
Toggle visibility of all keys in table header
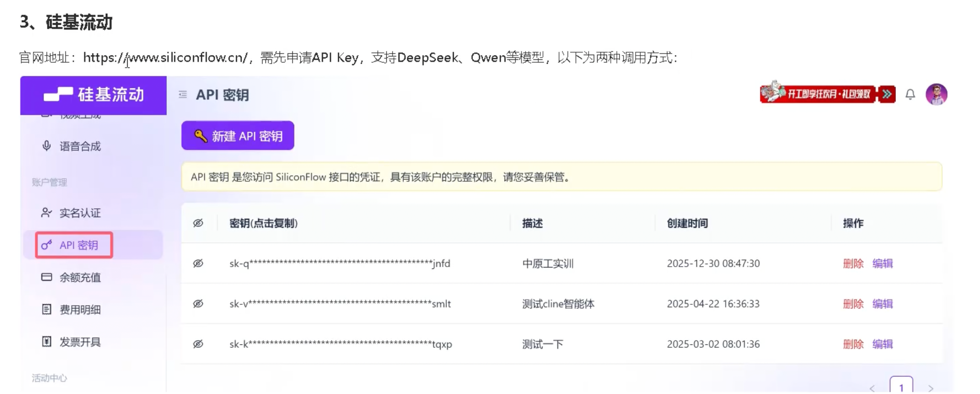(198, 223)
